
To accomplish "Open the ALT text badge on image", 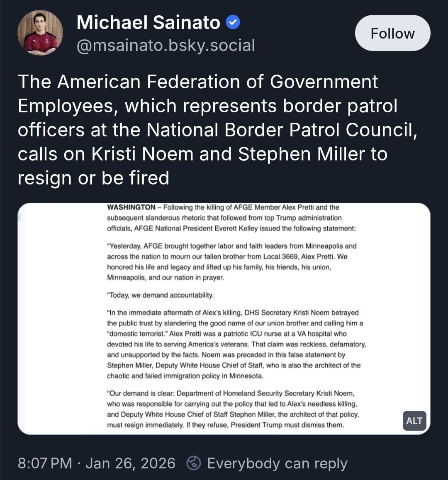I will pos(414,421).
